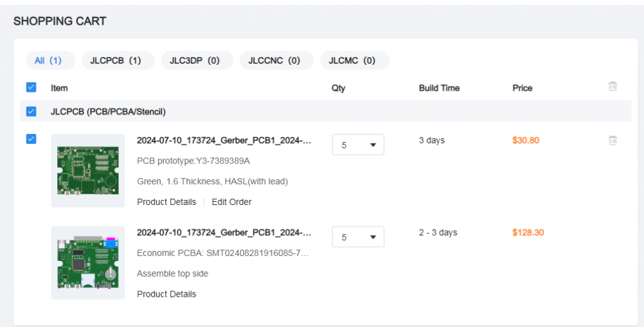
Task: Select the All (1) filter tab
Action: click(x=48, y=60)
